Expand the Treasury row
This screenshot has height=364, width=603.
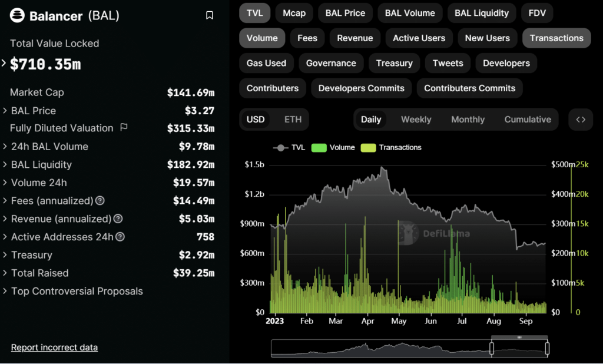click(x=5, y=255)
